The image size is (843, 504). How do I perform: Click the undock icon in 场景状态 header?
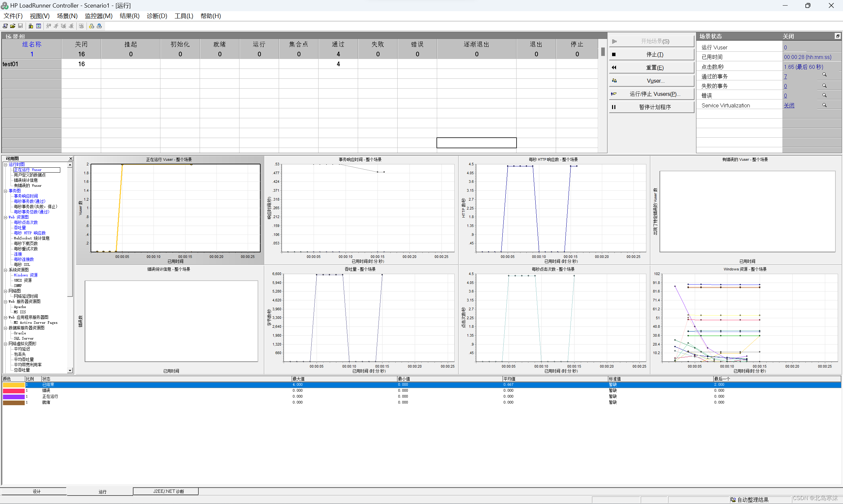coord(838,36)
